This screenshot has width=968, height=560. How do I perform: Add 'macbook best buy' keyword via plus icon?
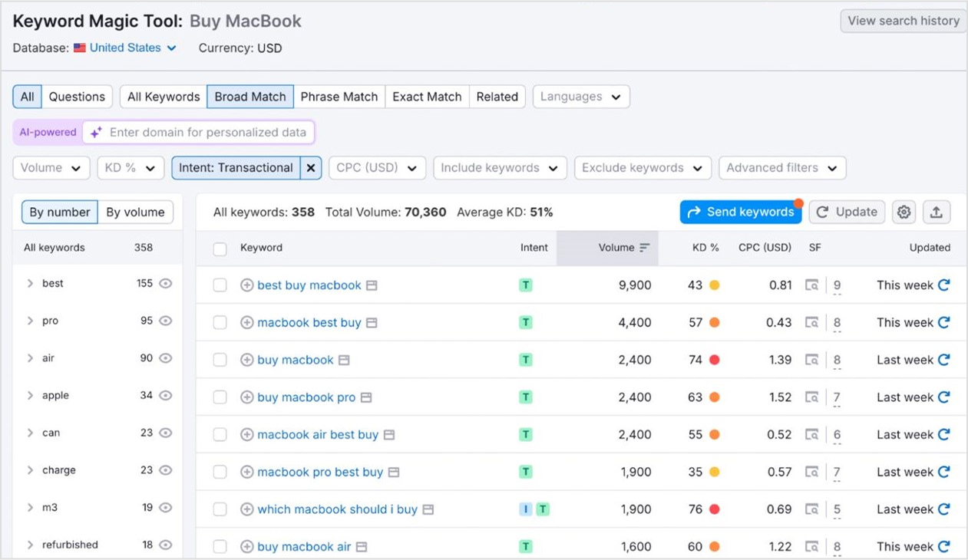(247, 323)
